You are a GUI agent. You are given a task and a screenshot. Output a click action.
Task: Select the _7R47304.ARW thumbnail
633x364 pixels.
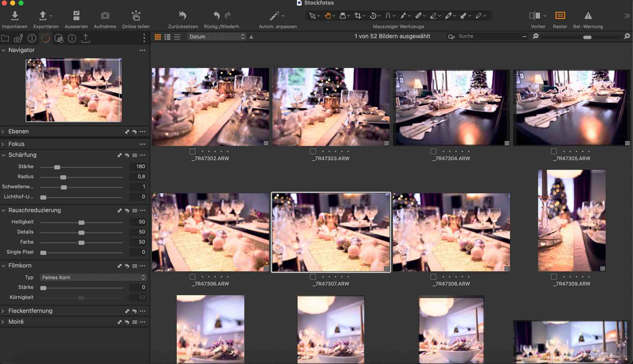coord(451,107)
